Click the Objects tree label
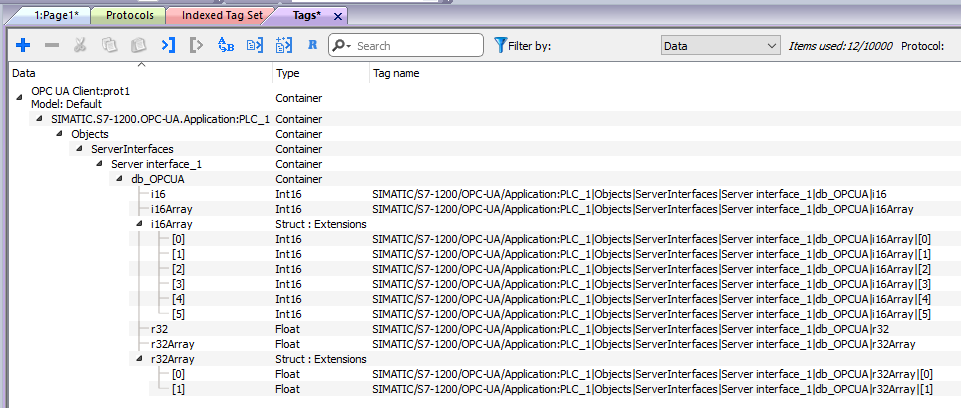 pos(90,134)
